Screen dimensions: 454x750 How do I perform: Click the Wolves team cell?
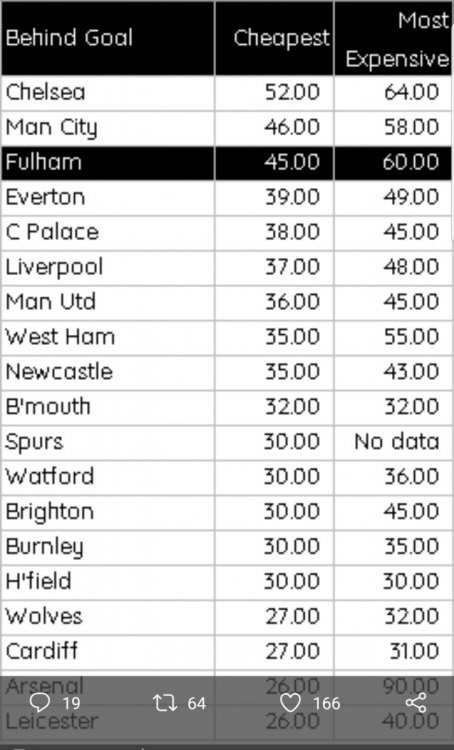click(x=108, y=617)
